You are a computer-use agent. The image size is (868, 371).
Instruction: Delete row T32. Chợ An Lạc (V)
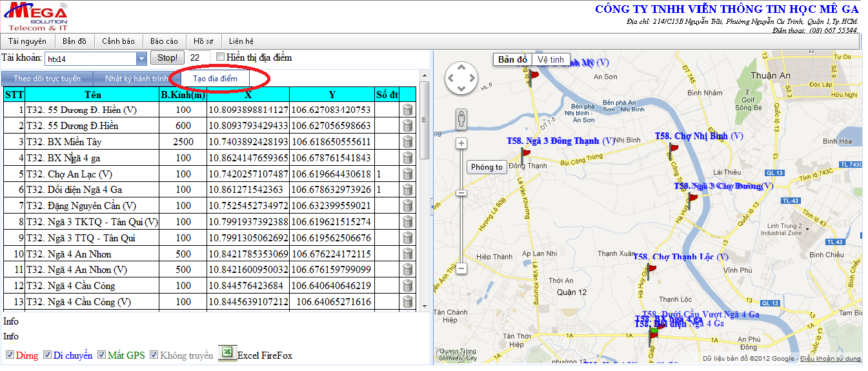(x=408, y=174)
